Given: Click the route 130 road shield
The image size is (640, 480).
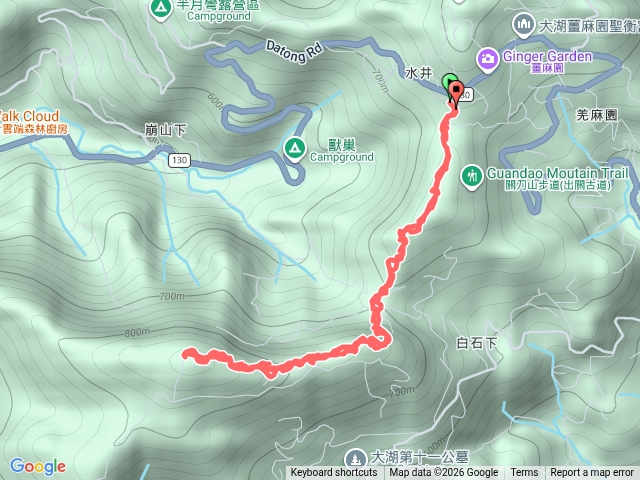Looking at the screenshot, I should [179, 160].
